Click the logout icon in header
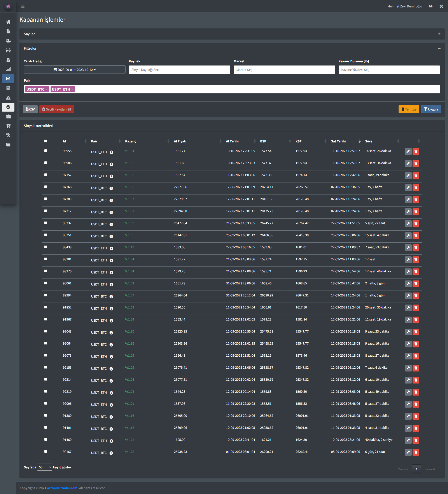The image size is (448, 494). (430, 6)
